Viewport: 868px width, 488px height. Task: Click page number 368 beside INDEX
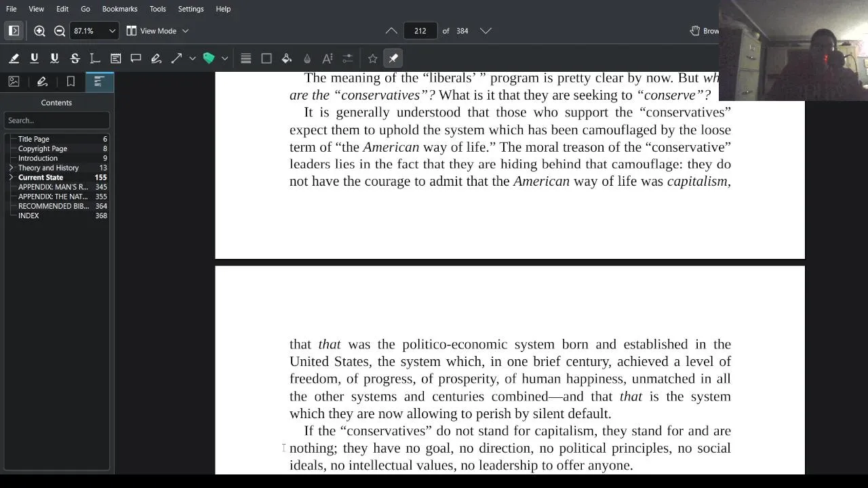(101, 216)
